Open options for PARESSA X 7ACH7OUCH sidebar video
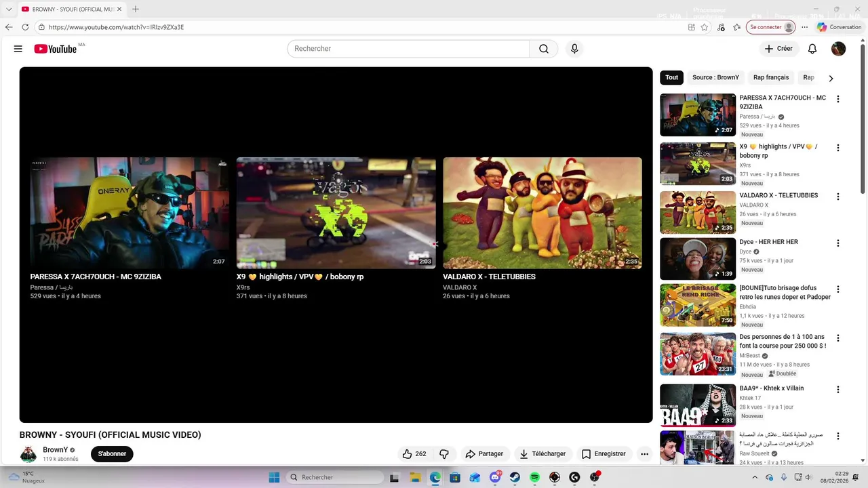Image resolution: width=868 pixels, height=488 pixels. pyautogui.click(x=838, y=99)
